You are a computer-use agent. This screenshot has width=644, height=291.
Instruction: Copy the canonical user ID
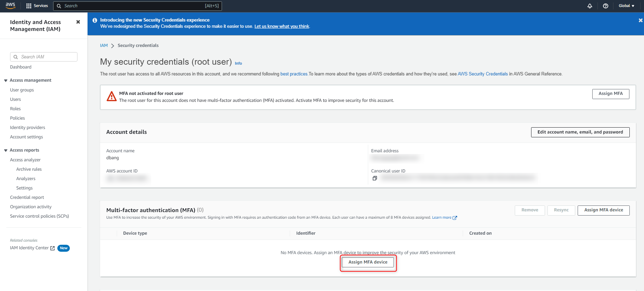(375, 178)
